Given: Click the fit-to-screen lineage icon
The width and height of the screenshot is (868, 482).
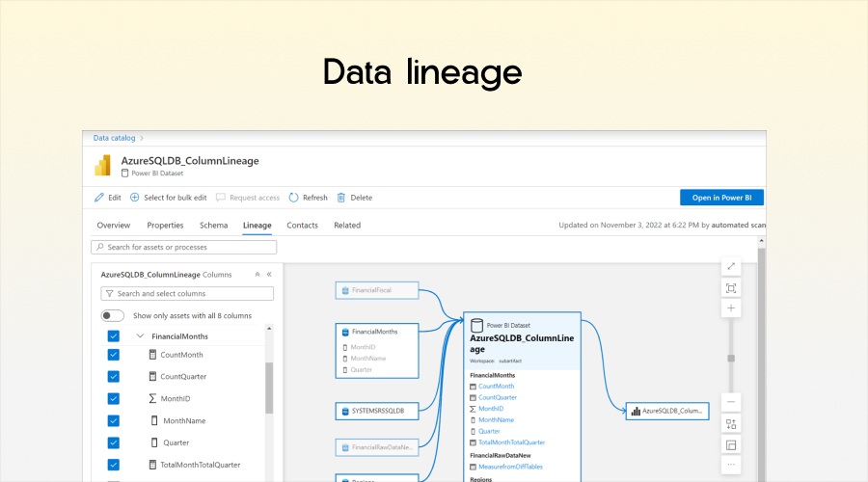Looking at the screenshot, I should (731, 288).
